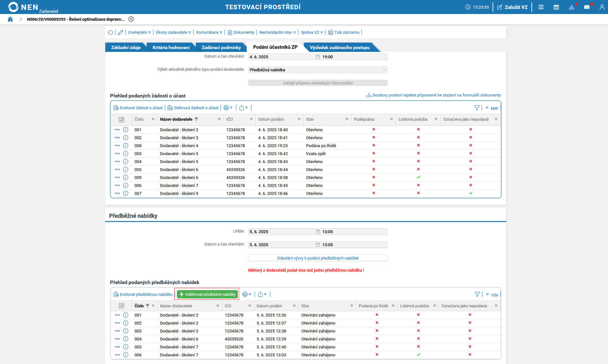Switch to Zadávací podmínky tab

point(221,47)
